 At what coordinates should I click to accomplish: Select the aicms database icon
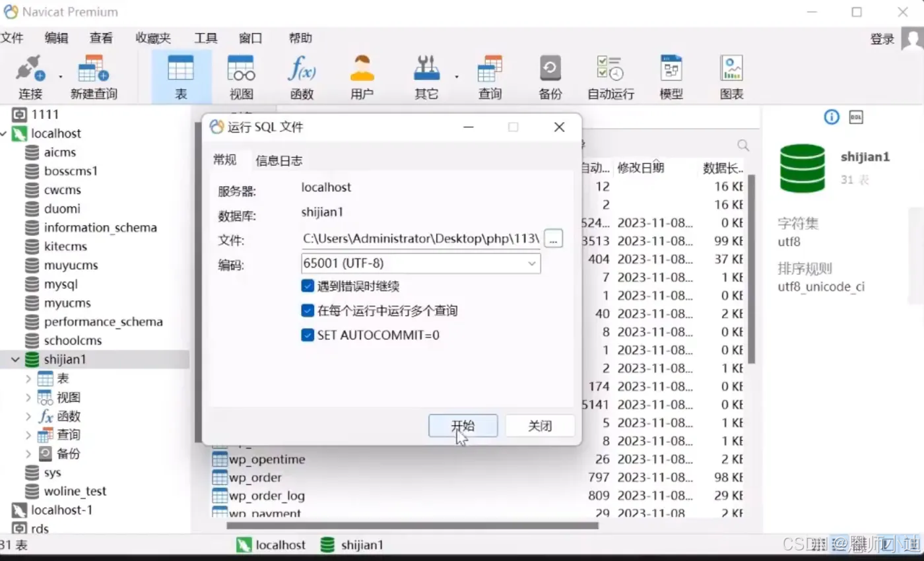(x=32, y=152)
